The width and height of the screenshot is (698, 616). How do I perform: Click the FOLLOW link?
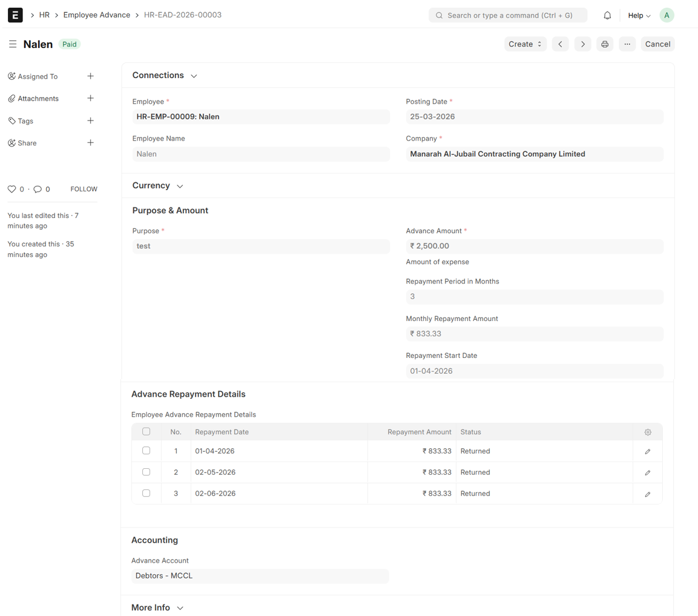(84, 189)
